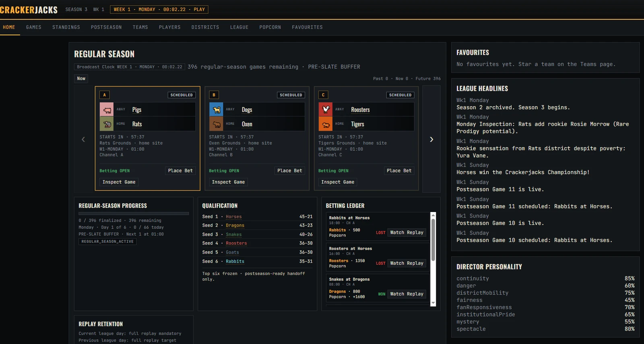
Task: Click 'Horses win the Crackerjacks Championship!' headline
Action: 523,172
